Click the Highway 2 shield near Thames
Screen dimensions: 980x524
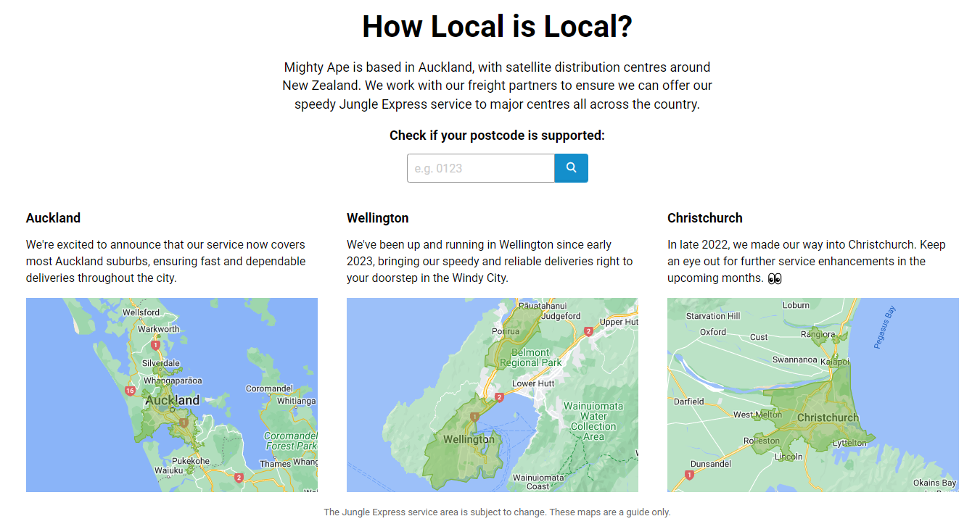[239, 477]
